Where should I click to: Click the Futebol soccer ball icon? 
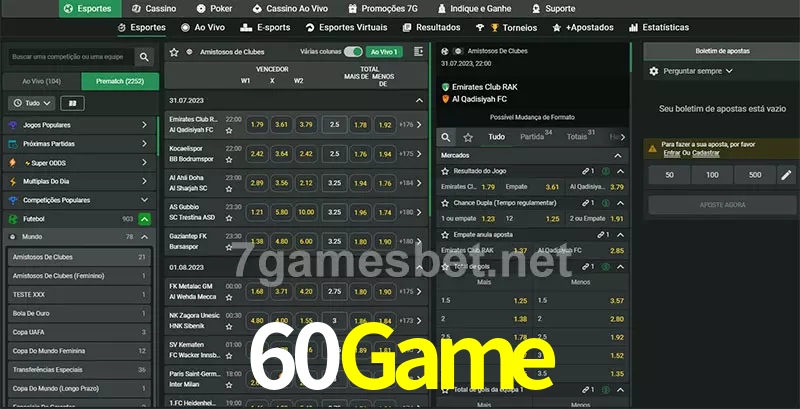point(13,219)
